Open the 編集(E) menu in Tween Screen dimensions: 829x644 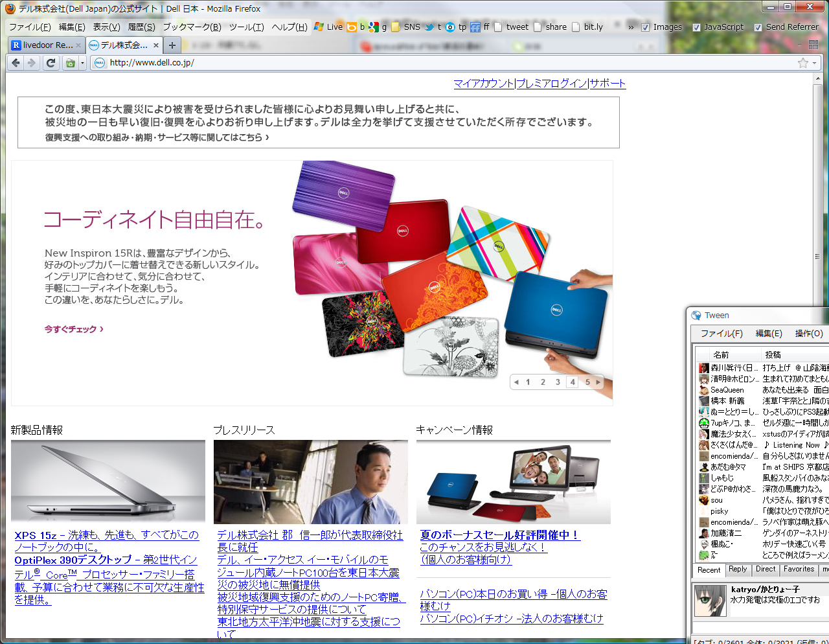coord(769,333)
